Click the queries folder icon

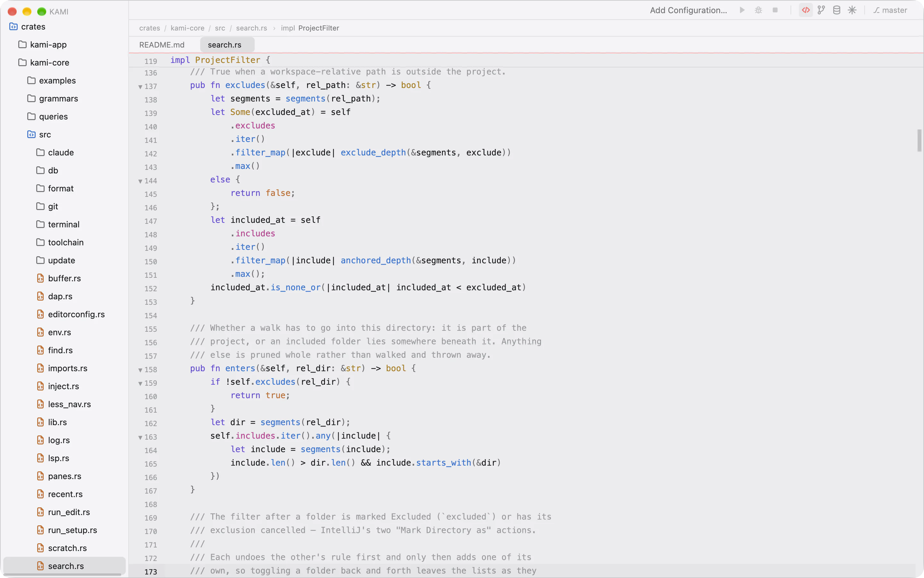coord(31,117)
